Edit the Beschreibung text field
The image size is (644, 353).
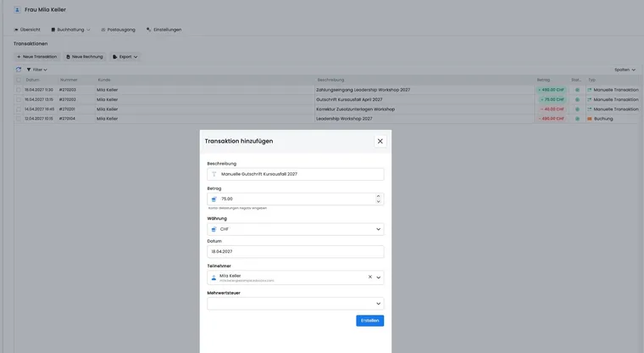(x=295, y=174)
